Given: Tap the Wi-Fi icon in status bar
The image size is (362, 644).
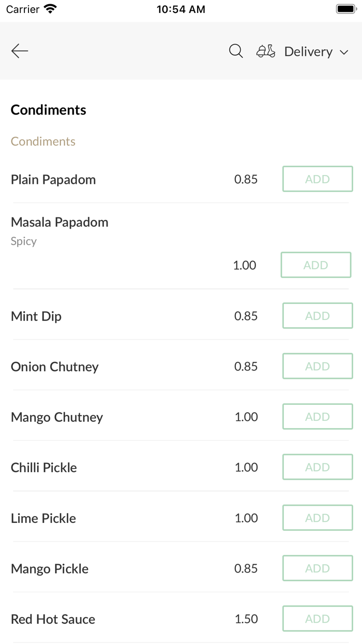Looking at the screenshot, I should [x=49, y=8].
